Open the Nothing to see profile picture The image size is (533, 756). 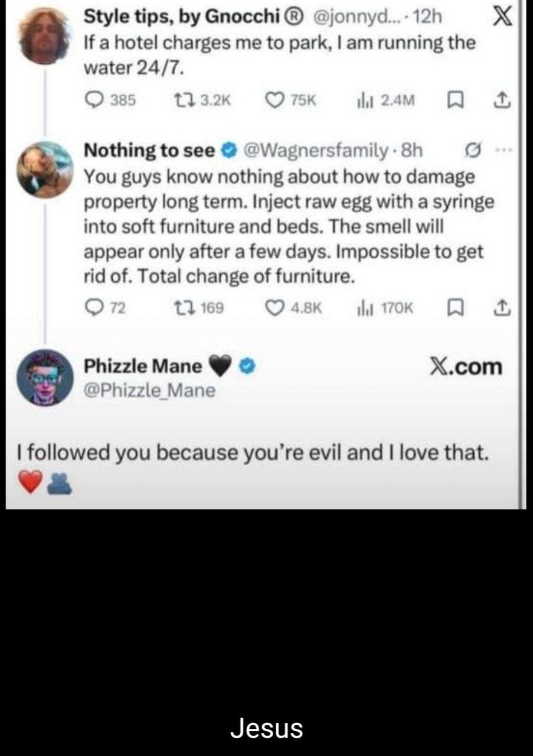point(44,170)
